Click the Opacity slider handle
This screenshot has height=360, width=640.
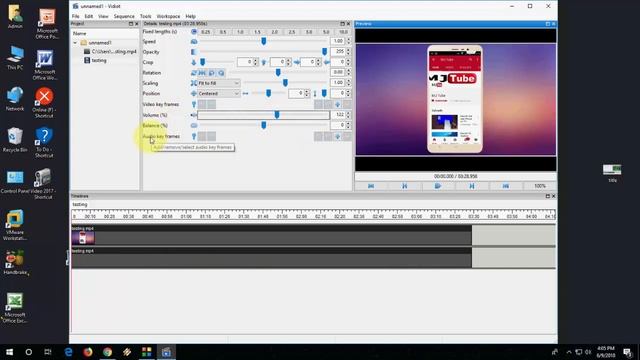[324, 52]
